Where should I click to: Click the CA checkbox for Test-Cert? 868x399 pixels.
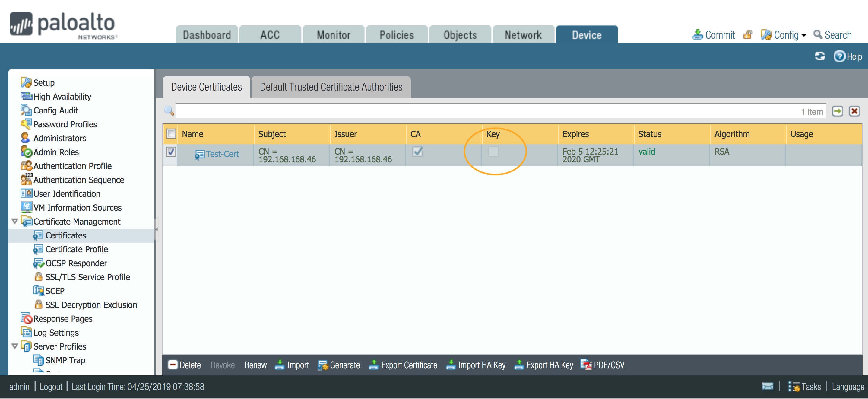(417, 152)
